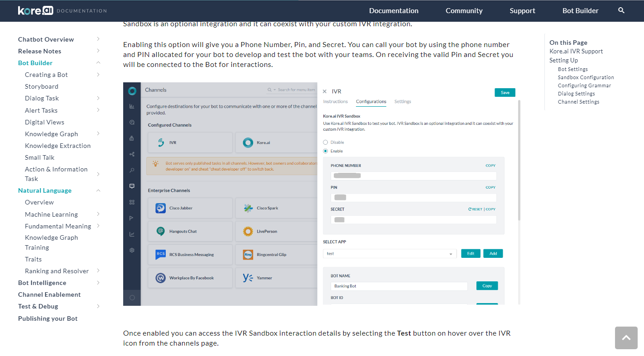Click the Save button in IVR panel
This screenshot has height=356, width=644.
tap(505, 92)
